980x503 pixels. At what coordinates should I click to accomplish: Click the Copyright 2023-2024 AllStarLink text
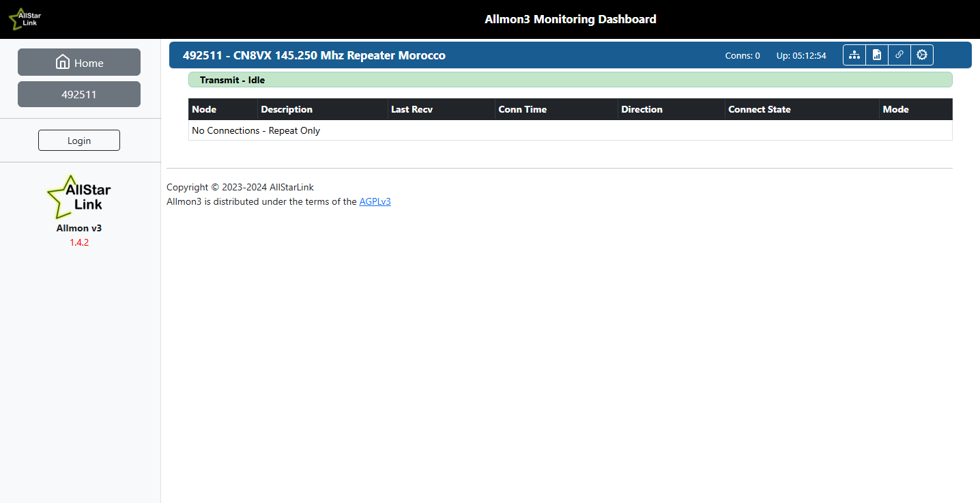click(240, 187)
